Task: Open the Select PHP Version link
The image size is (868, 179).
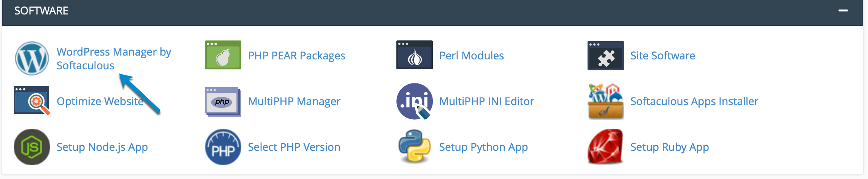Action: point(294,147)
